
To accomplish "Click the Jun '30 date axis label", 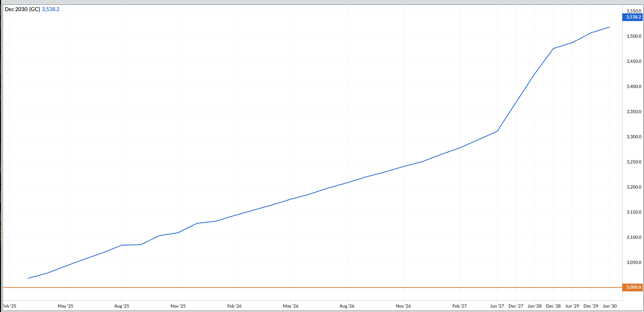I will 610,306.
